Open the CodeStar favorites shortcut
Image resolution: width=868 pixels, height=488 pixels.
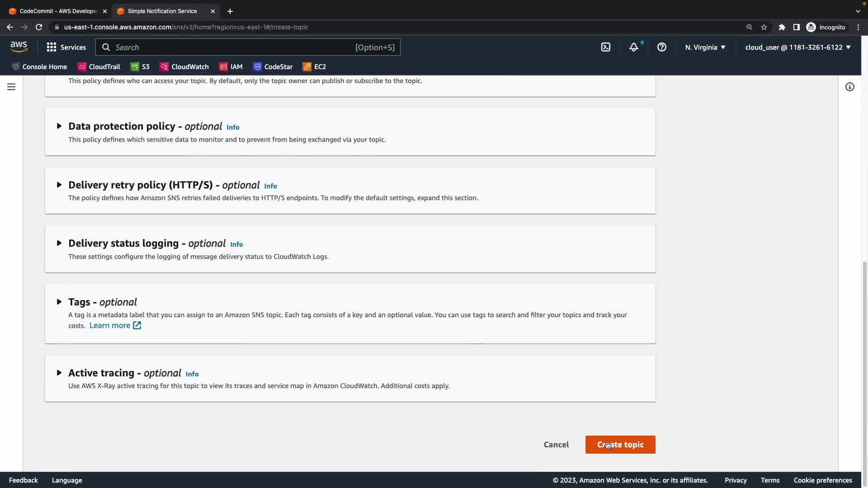click(273, 67)
